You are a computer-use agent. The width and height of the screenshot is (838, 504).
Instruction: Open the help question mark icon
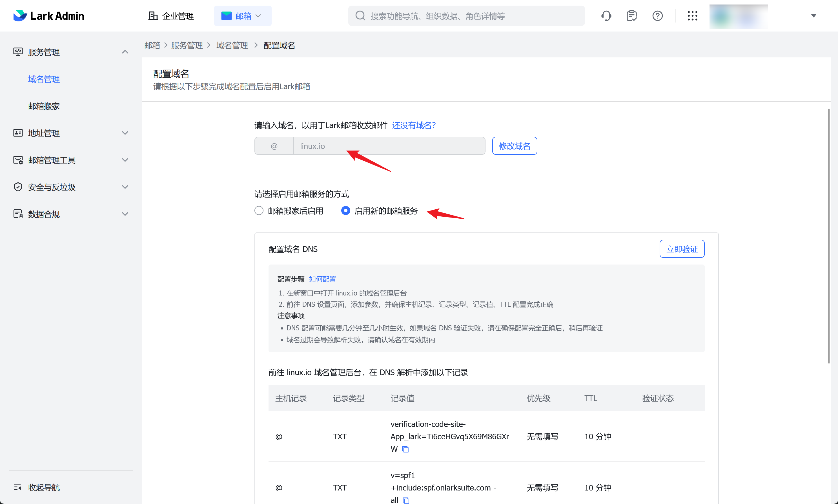pos(657,16)
